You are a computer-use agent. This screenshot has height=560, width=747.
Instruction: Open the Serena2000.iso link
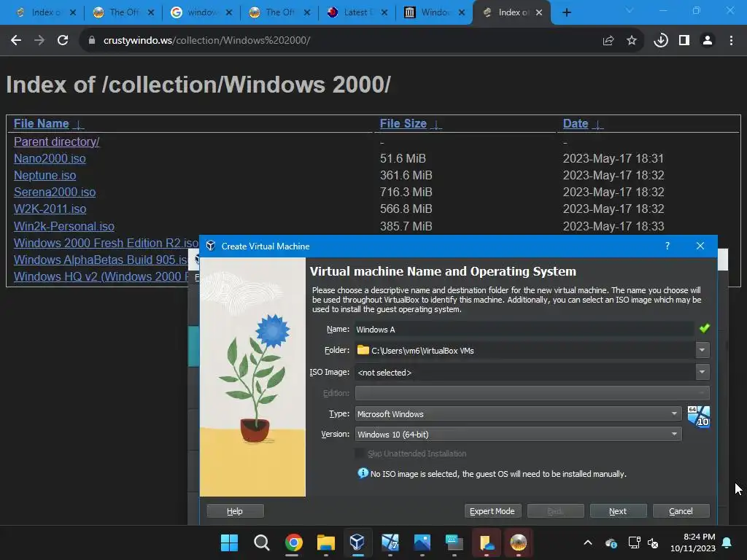(x=55, y=192)
